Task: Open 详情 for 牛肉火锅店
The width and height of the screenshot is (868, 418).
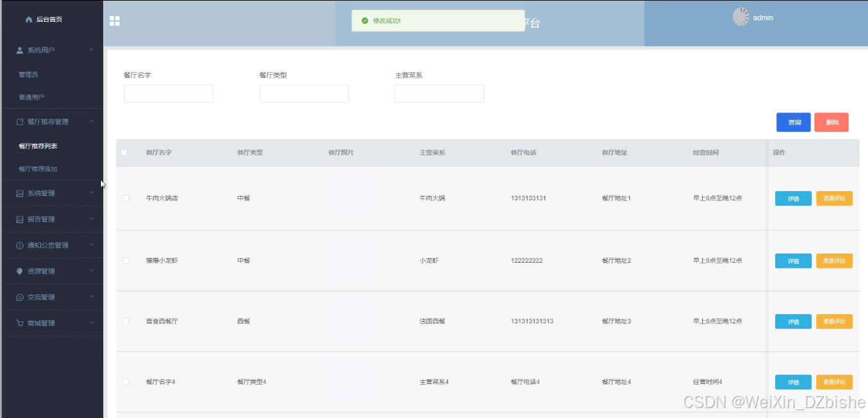Action: tap(793, 198)
